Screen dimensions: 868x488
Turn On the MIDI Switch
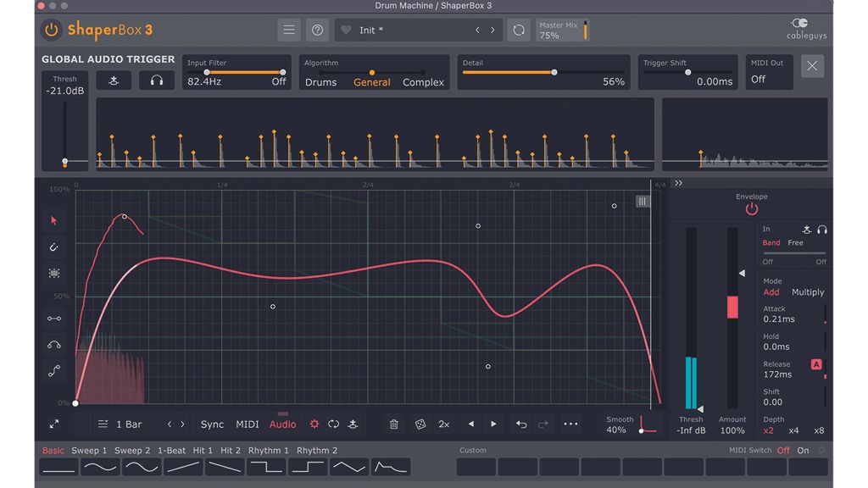803,450
